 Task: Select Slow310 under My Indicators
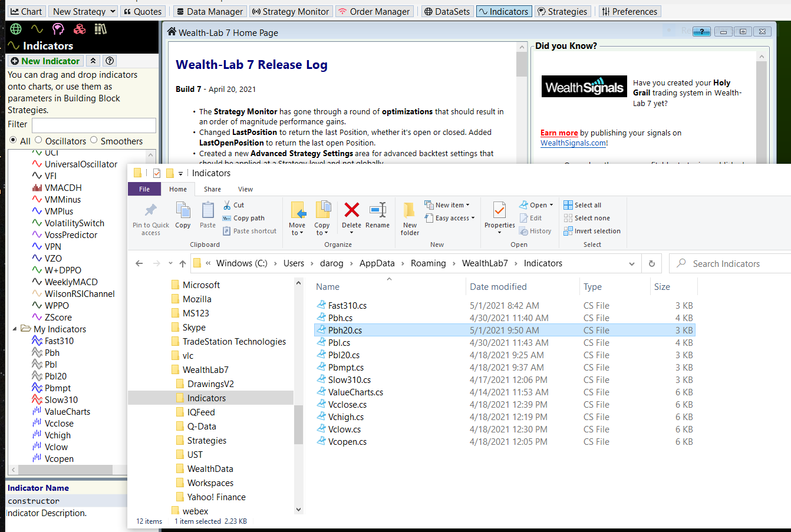point(61,399)
